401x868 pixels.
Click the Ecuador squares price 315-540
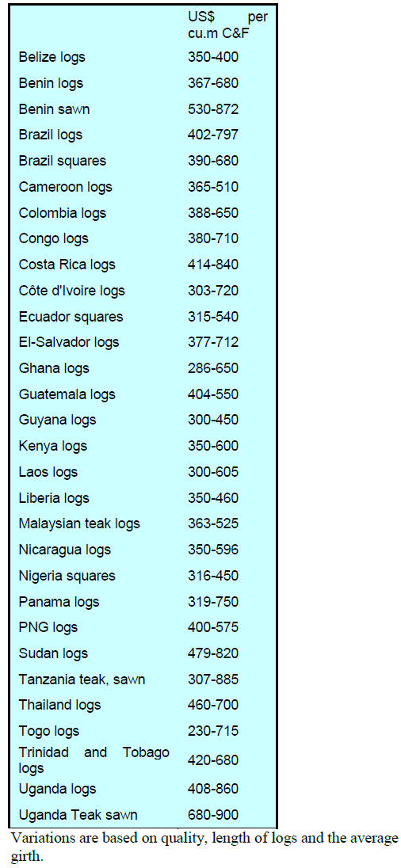coord(212,317)
